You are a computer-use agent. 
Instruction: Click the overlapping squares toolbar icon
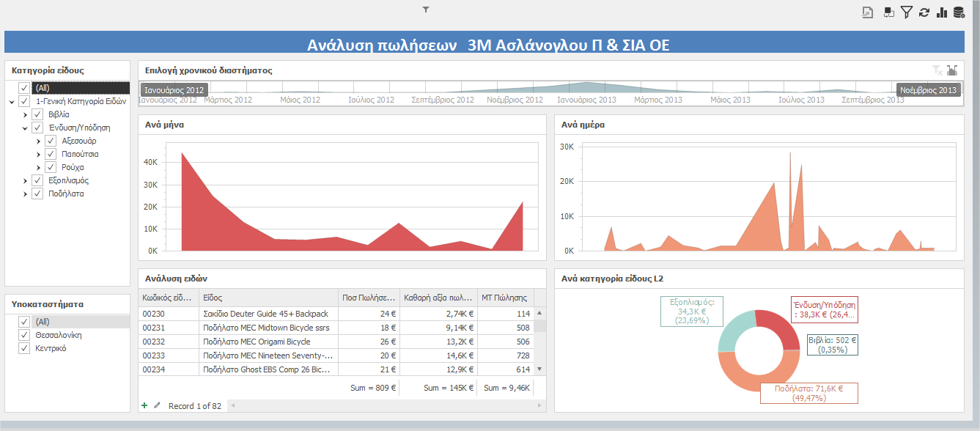coord(888,12)
